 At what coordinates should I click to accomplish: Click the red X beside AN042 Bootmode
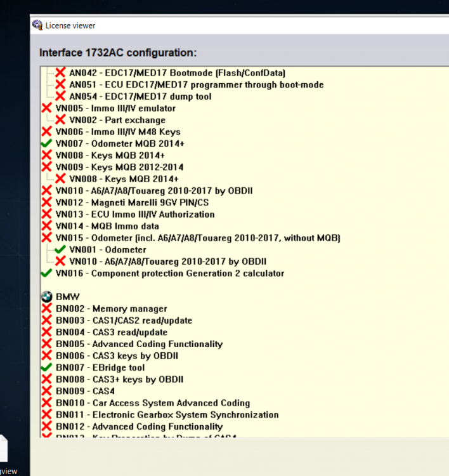pos(60,72)
